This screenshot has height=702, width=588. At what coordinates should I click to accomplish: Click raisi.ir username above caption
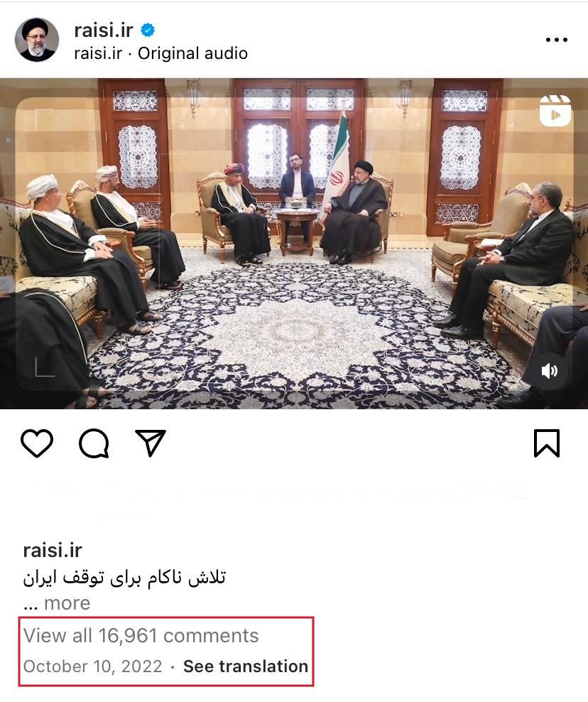(53, 550)
